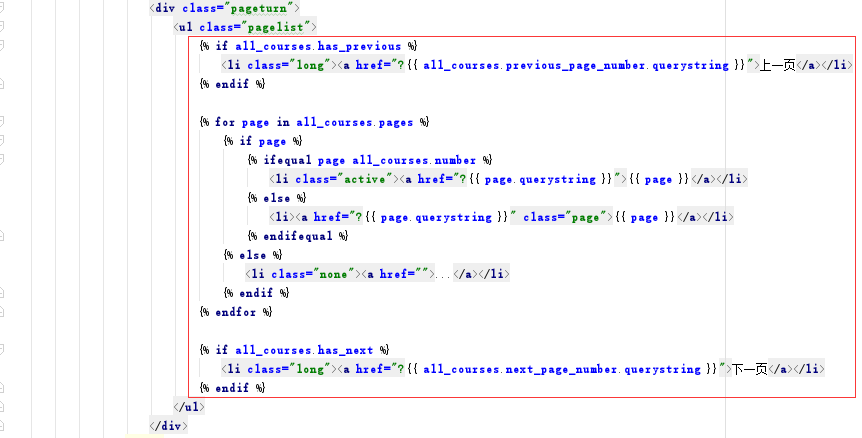The height and width of the screenshot is (438, 862).
Task: Collapse fold marker beside the ul pagelist line
Action: 2,26
